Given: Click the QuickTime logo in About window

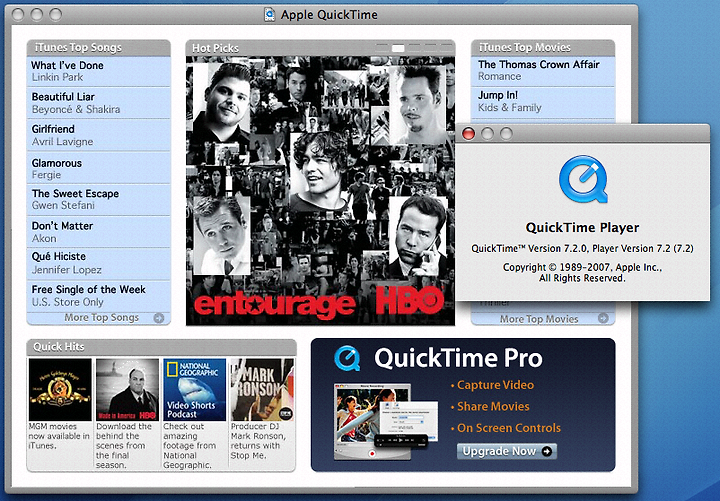Looking at the screenshot, I should pyautogui.click(x=583, y=180).
